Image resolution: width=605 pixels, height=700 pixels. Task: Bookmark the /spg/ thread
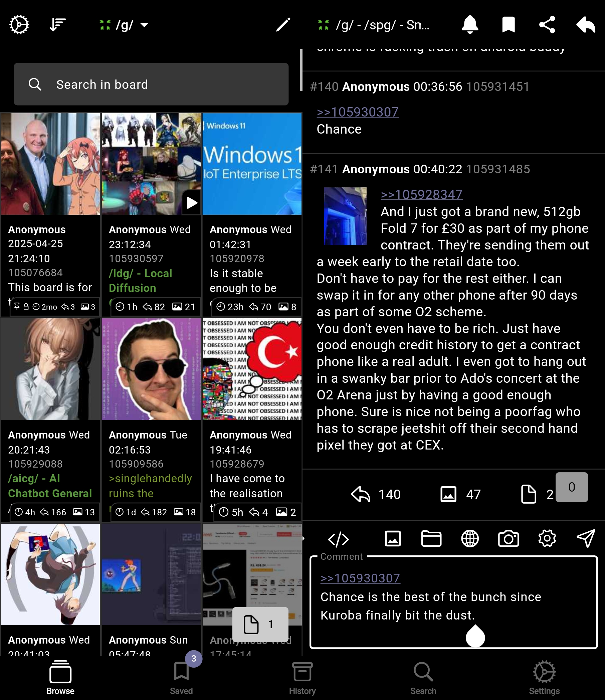pos(509,25)
